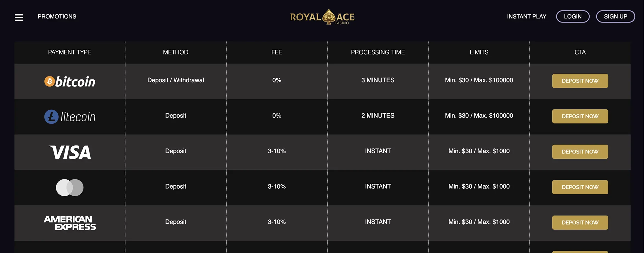Viewport: 644px width, 253px height.
Task: Click the LIMITS column header
Action: pos(479,52)
